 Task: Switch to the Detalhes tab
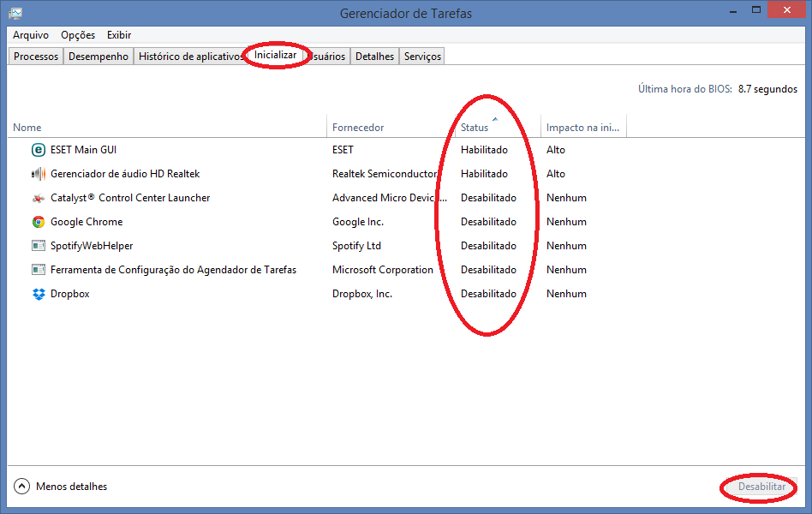374,56
